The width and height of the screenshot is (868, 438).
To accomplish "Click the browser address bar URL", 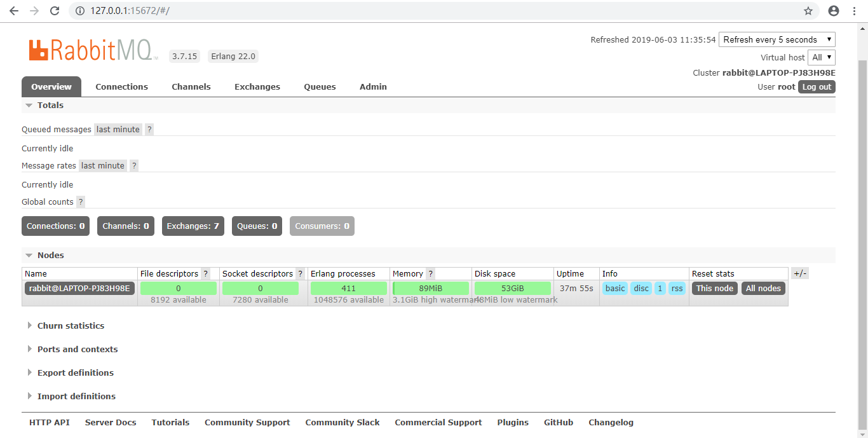I will pyautogui.click(x=130, y=11).
